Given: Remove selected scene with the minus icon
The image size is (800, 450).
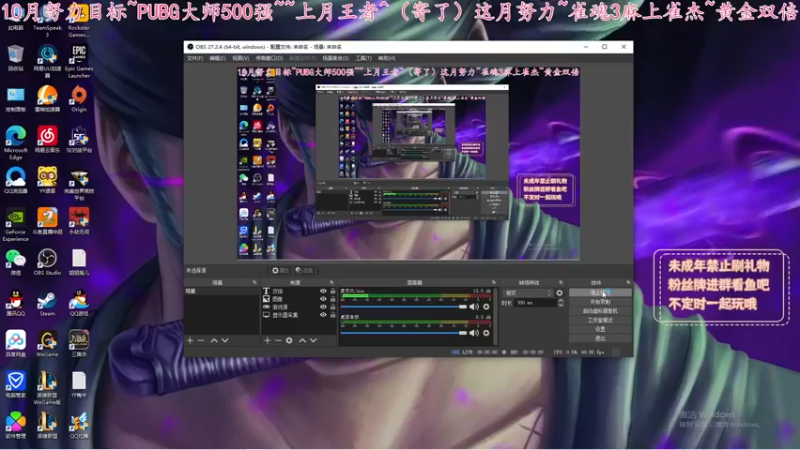Looking at the screenshot, I should (201, 340).
